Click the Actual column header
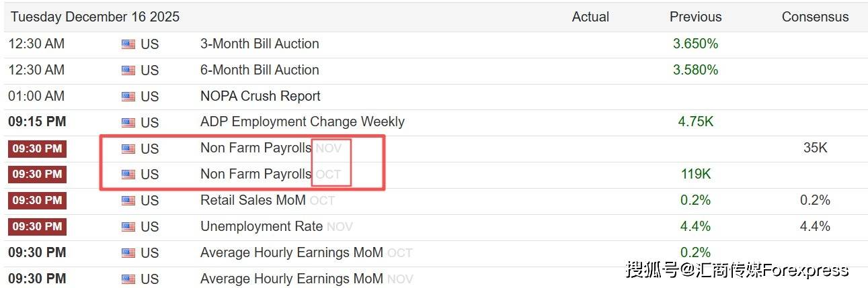 point(590,17)
